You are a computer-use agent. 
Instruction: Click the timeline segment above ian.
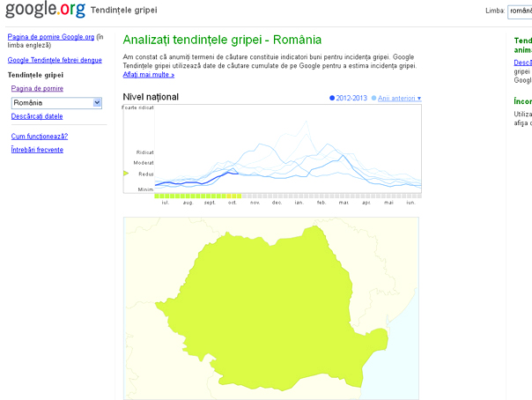click(301, 196)
